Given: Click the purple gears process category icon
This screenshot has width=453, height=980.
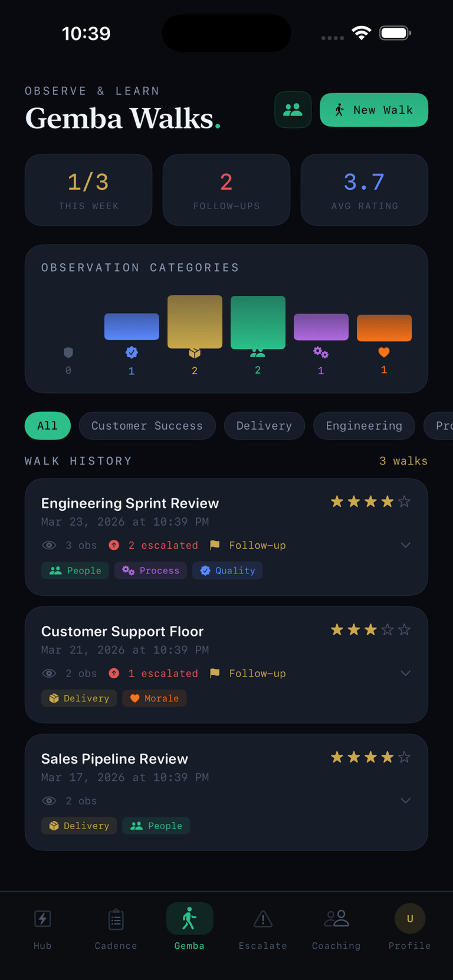Looking at the screenshot, I should coord(321,352).
